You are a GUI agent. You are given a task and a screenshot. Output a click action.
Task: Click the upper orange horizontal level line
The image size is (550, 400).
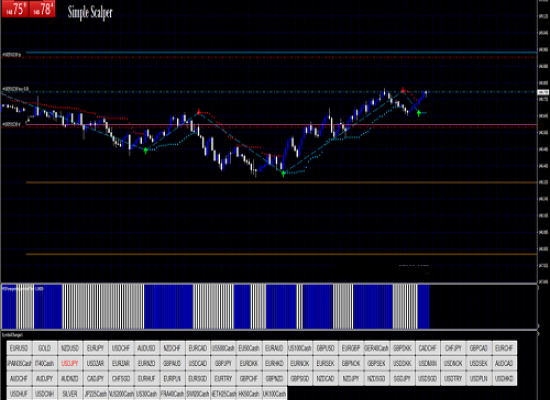pyautogui.click(x=281, y=182)
